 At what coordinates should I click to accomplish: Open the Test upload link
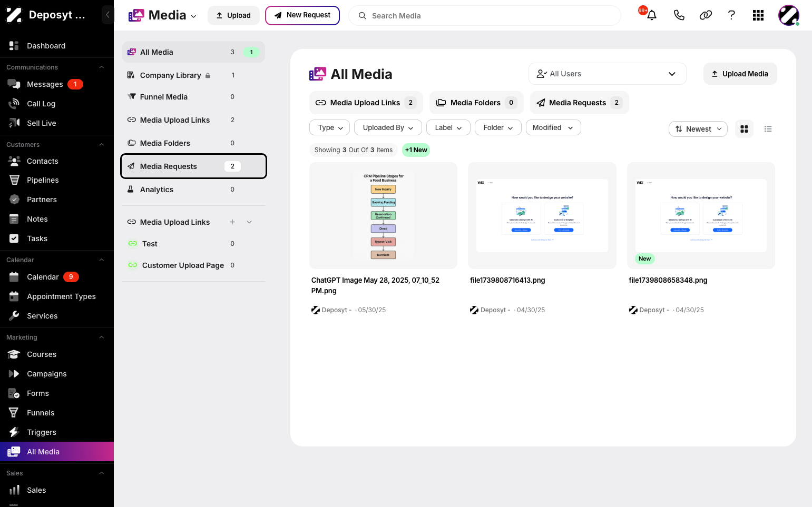click(x=193, y=244)
